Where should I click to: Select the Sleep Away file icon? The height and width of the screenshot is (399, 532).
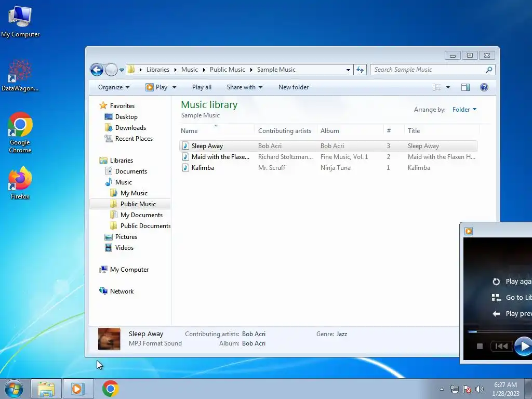pyautogui.click(x=185, y=146)
